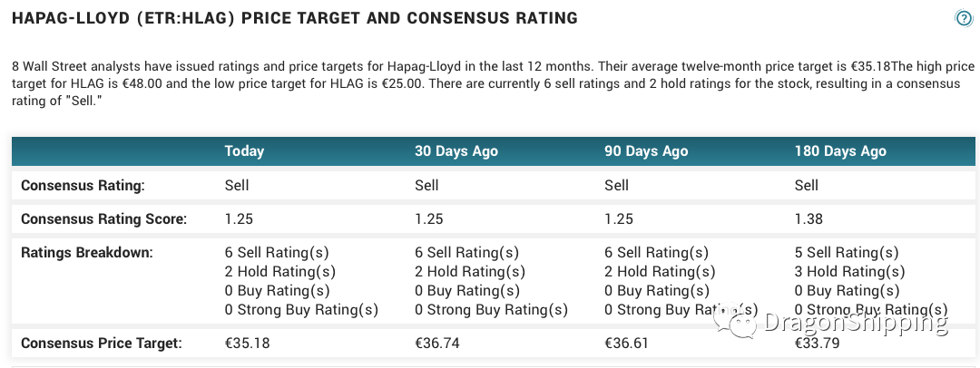Select the Today column header
980x368 pixels.
[244, 151]
